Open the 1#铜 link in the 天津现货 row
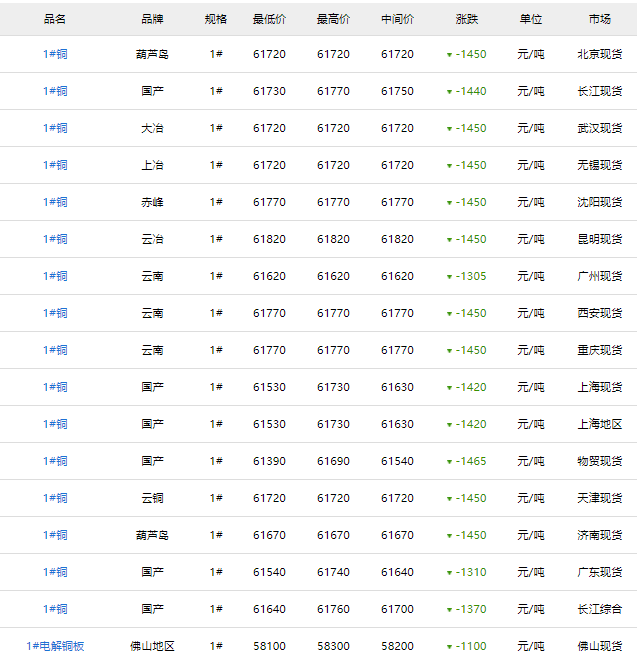 tap(55, 498)
